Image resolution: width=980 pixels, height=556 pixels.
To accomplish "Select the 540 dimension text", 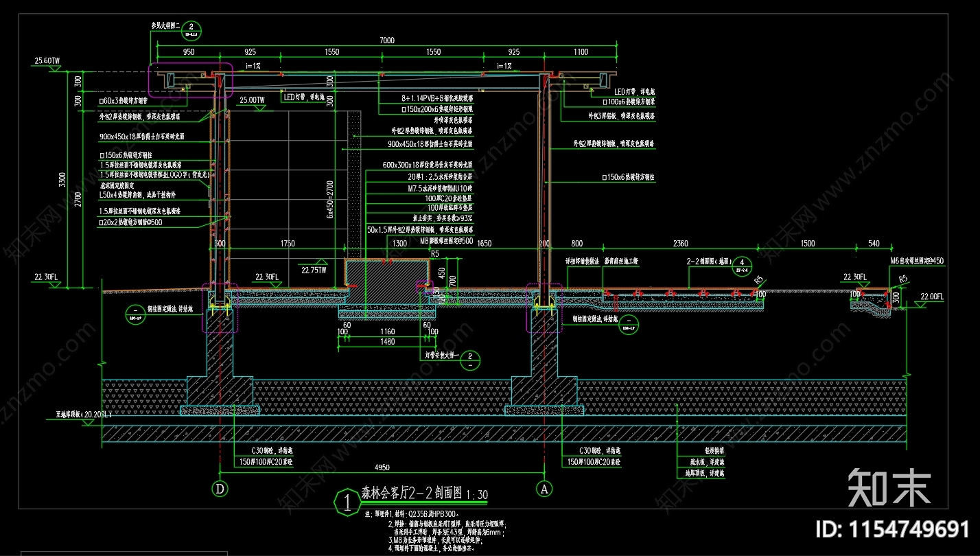I will 874,243.
